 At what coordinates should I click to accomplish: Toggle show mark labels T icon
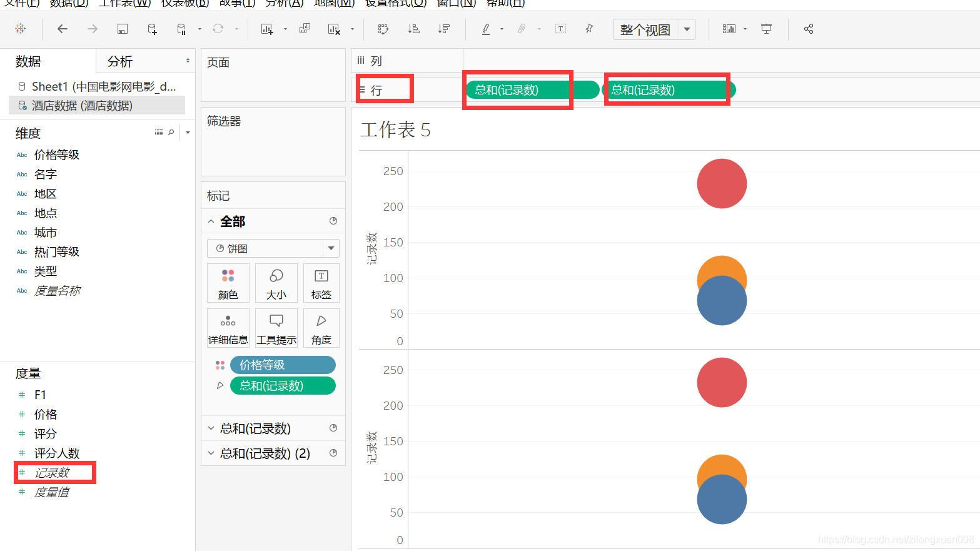pos(561,29)
